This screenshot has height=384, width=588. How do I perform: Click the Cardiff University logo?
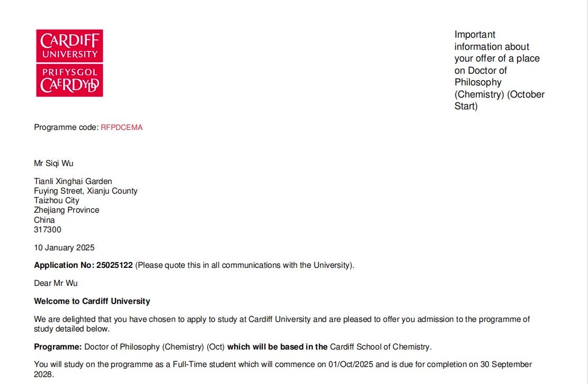pos(69,46)
